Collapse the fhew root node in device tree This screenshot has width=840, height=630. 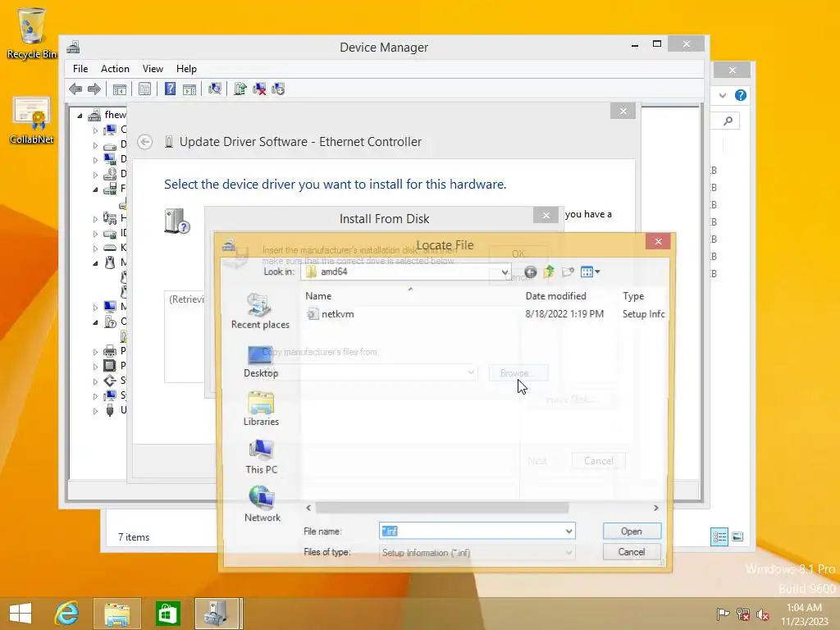(x=80, y=115)
